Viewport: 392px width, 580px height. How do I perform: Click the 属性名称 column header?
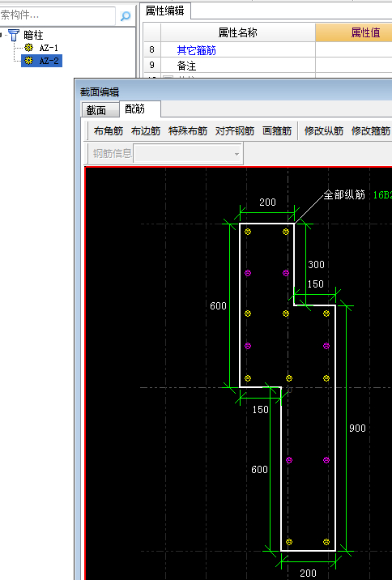click(238, 32)
